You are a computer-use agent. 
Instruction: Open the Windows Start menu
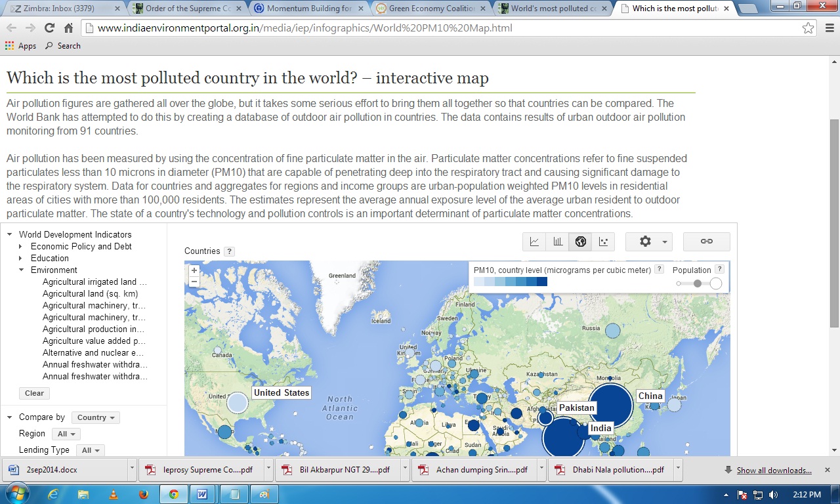coord(16,493)
